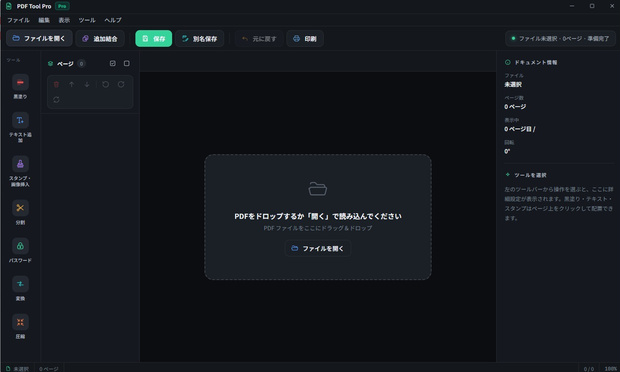The image size is (620, 372).
Task: Click the ドキュメント情報 header icon
Action: pyautogui.click(x=508, y=62)
